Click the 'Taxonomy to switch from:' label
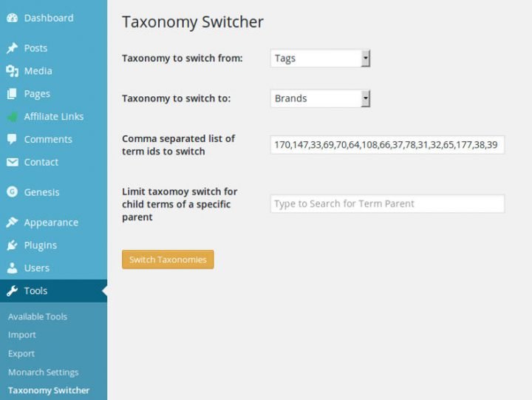The height and width of the screenshot is (400, 532). (183, 58)
